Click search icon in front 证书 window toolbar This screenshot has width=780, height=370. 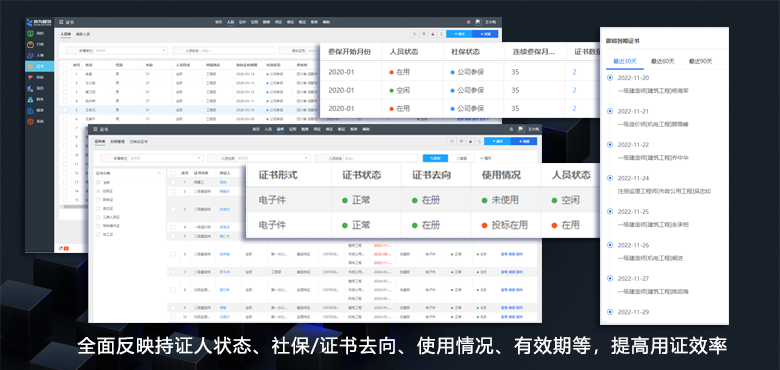tap(452, 141)
